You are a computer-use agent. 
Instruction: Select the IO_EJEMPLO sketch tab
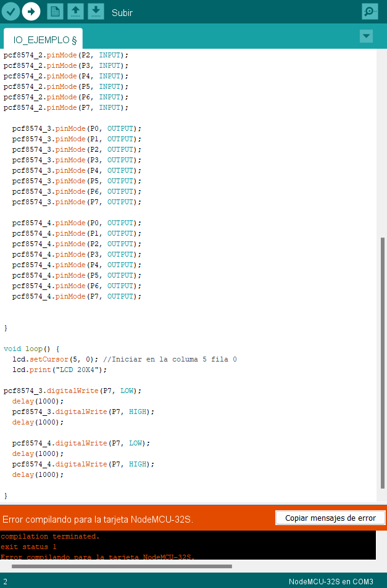pos(43,39)
